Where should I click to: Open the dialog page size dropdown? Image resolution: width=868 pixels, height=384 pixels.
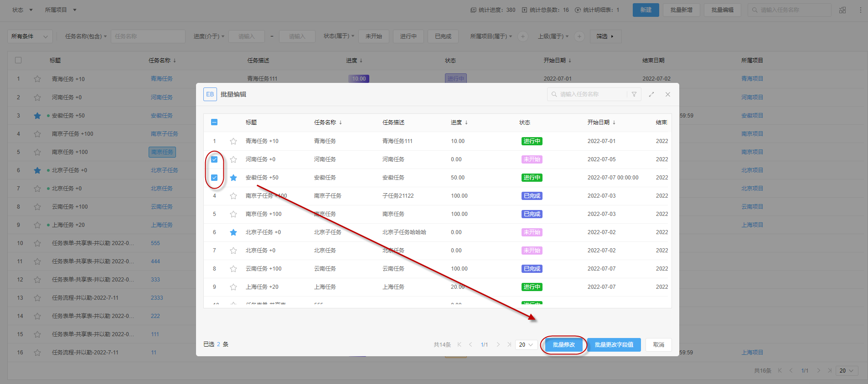[x=526, y=345]
